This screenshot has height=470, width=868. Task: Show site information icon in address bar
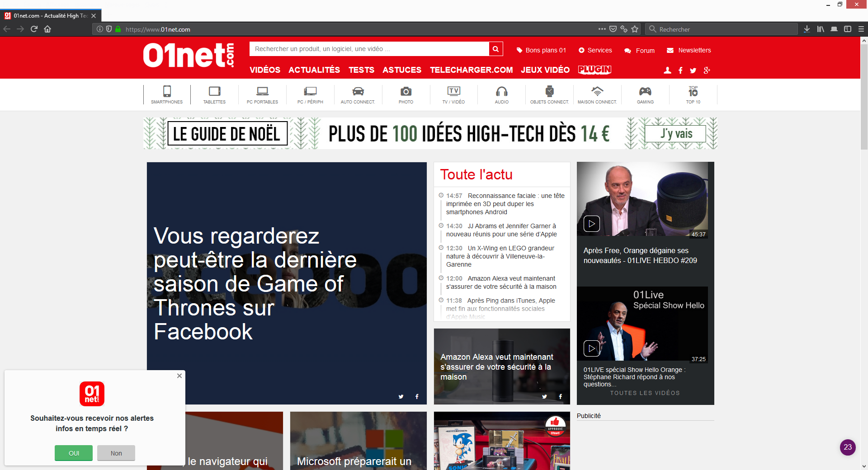coord(99,29)
